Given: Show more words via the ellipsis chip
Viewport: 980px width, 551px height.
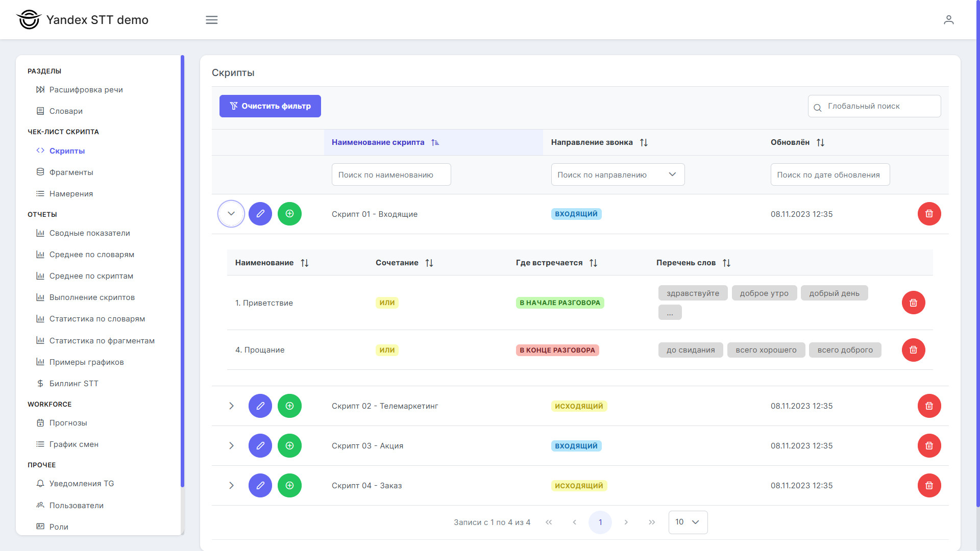Looking at the screenshot, I should pos(670,312).
